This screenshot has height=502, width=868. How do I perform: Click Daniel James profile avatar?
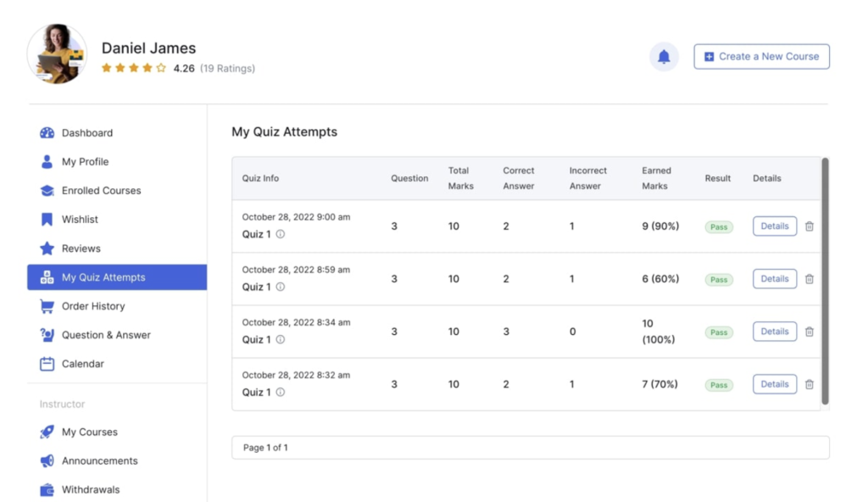[x=58, y=54]
